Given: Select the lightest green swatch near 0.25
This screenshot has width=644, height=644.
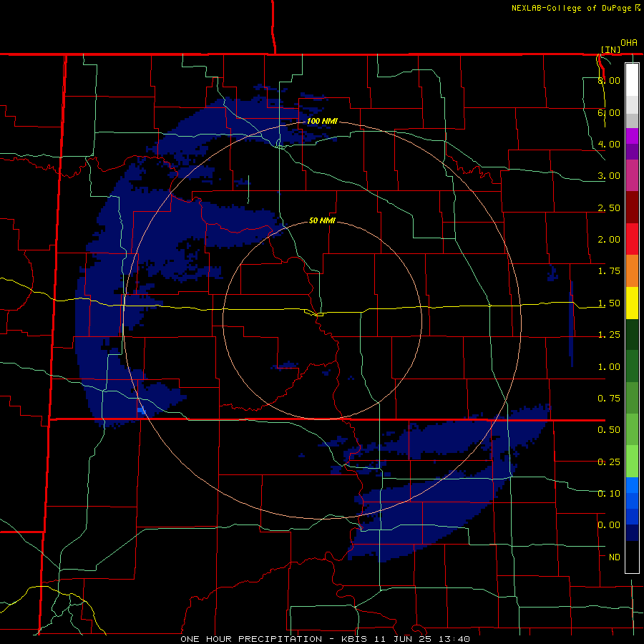Looking at the screenshot, I should click(x=632, y=462).
